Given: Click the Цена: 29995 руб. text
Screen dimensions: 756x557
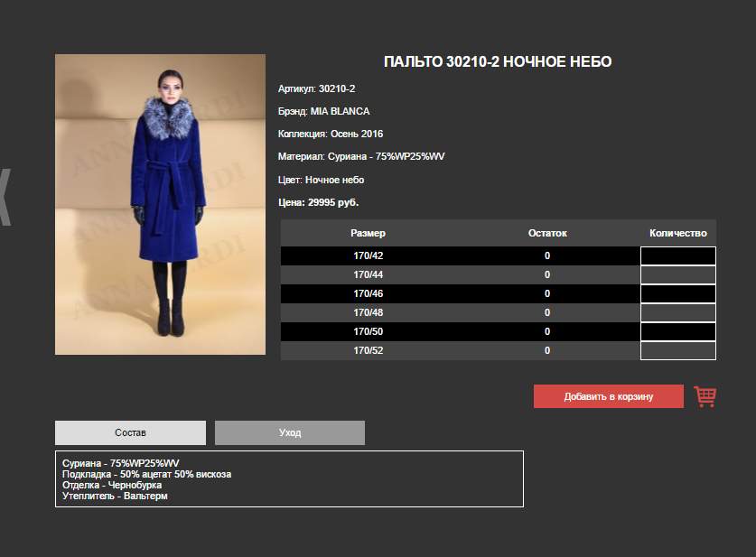Looking at the screenshot, I should [x=318, y=202].
